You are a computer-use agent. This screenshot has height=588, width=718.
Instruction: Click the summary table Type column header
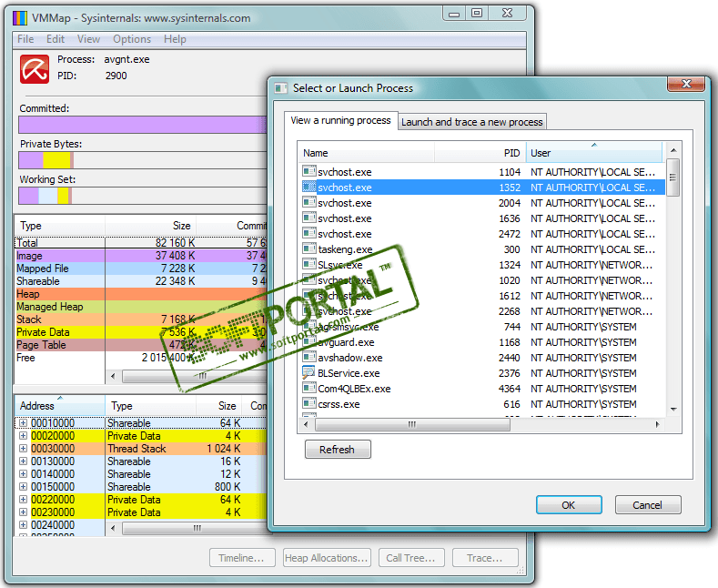click(x=60, y=226)
